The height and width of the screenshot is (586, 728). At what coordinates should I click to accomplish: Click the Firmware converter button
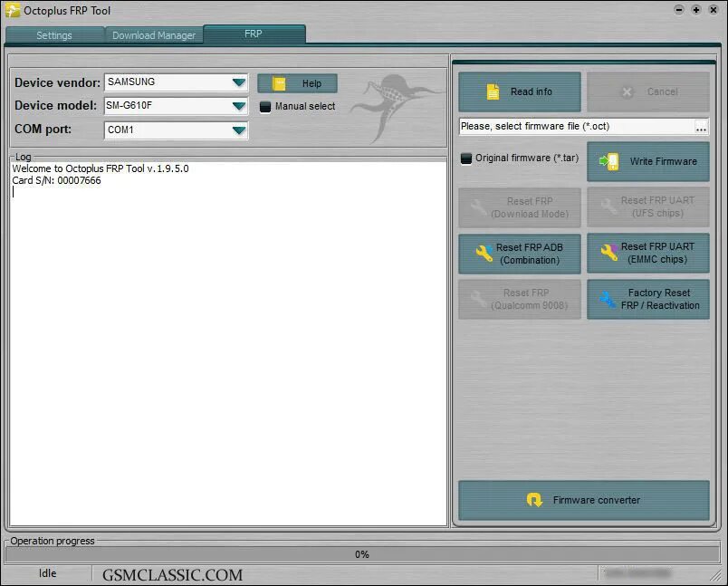point(584,500)
